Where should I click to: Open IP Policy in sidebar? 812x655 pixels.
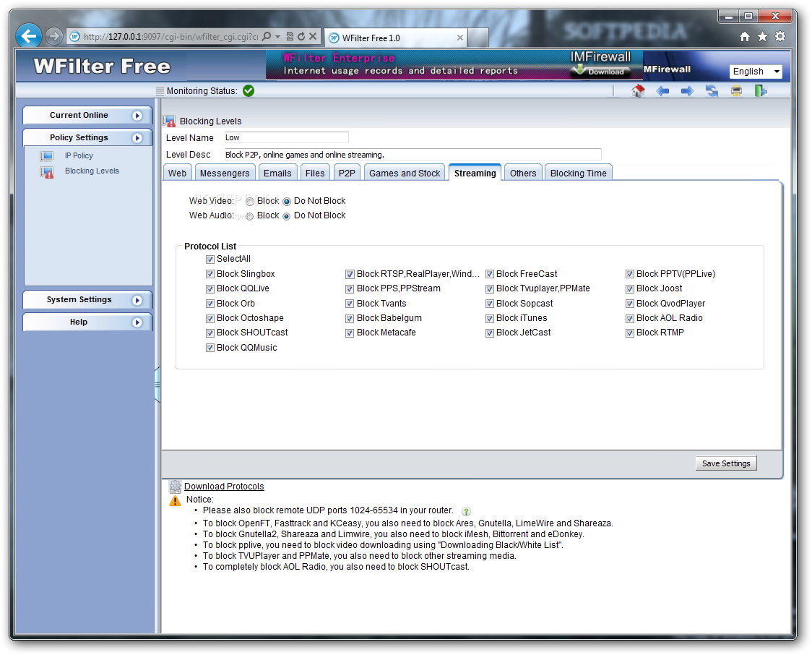pyautogui.click(x=79, y=155)
